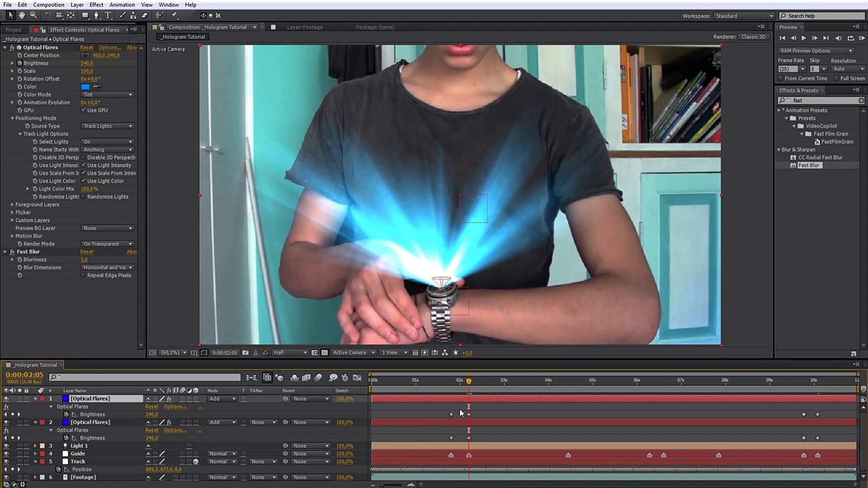This screenshot has width=868, height=488.
Task: Select the Puppet Pin tool
Action: coord(174,15)
